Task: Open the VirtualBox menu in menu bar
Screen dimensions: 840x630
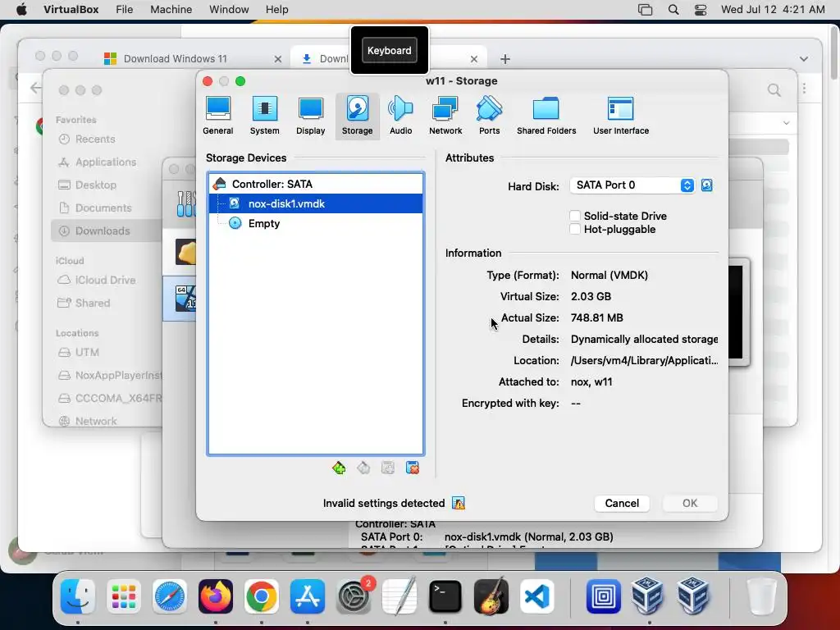Action: [x=71, y=10]
